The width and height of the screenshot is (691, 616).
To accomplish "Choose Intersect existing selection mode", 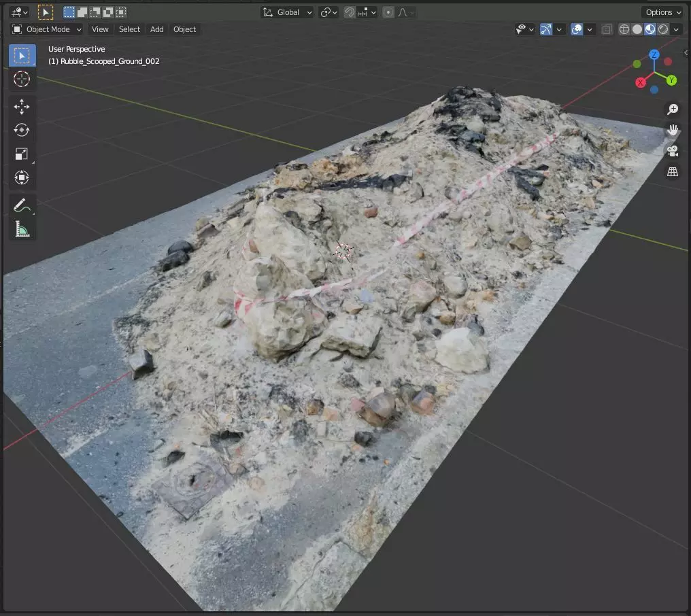I will tap(121, 12).
